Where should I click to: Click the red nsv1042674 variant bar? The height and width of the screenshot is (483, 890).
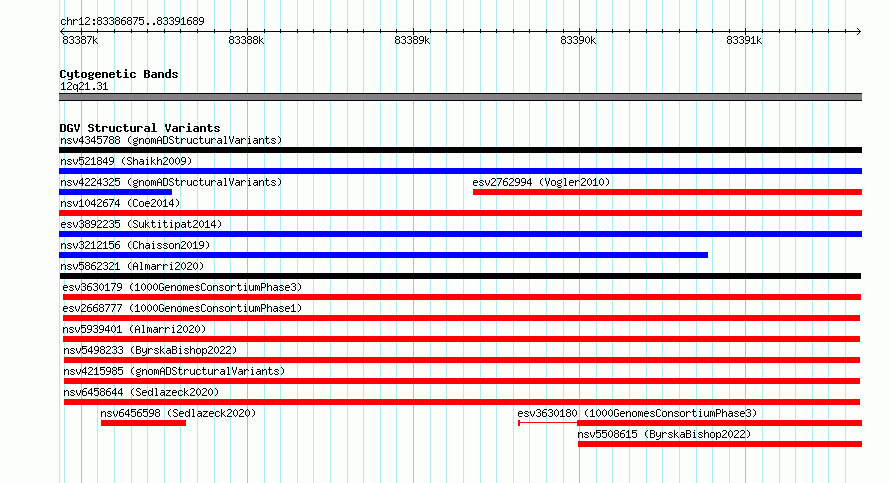(460, 213)
